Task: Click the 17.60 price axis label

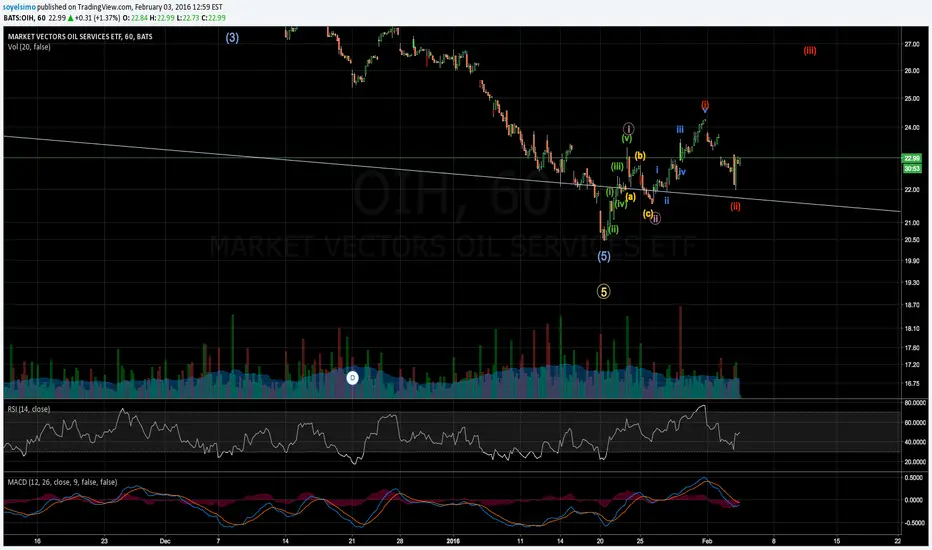Action: click(912, 348)
